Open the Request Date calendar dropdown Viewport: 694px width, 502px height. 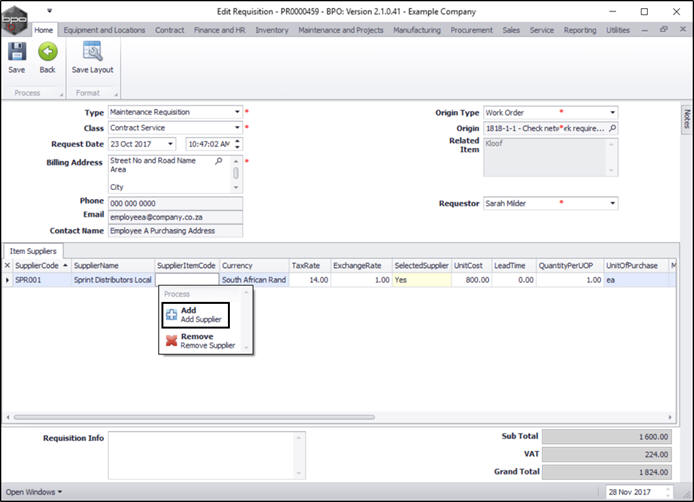click(x=170, y=144)
